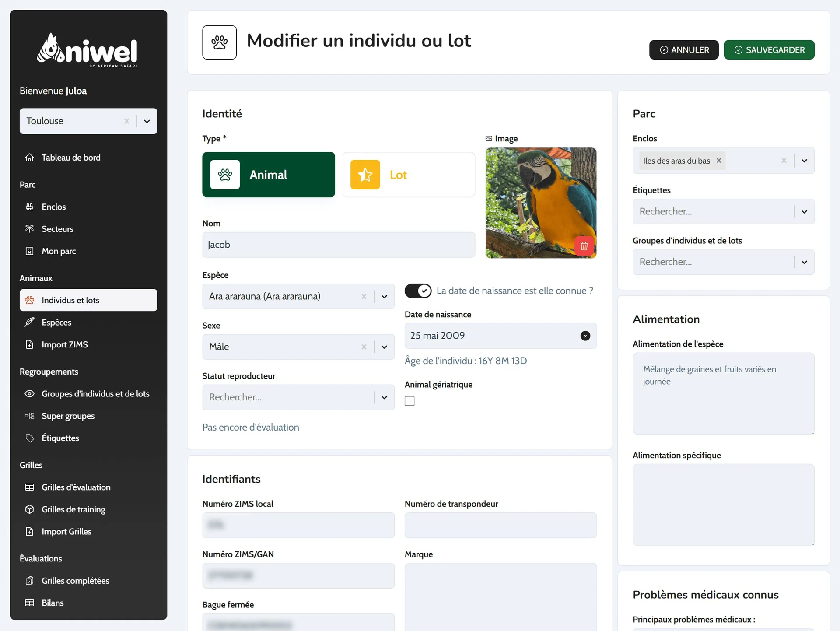Clear the date de naissance field

pos(585,336)
